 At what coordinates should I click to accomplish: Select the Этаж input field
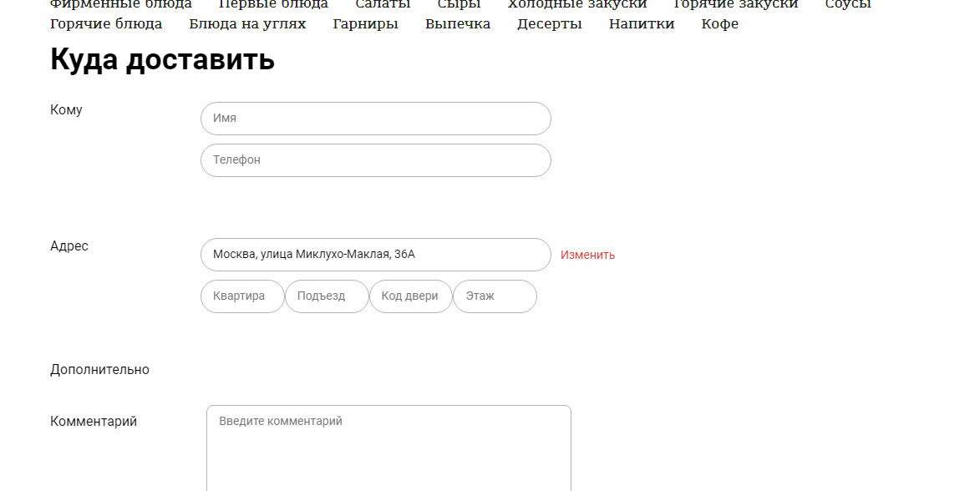tap(495, 296)
